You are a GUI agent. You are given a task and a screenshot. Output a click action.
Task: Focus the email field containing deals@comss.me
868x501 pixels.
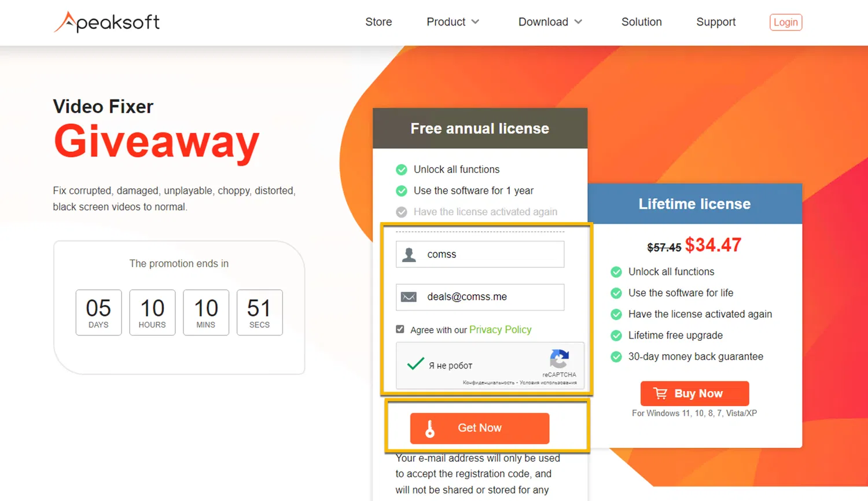(x=480, y=297)
